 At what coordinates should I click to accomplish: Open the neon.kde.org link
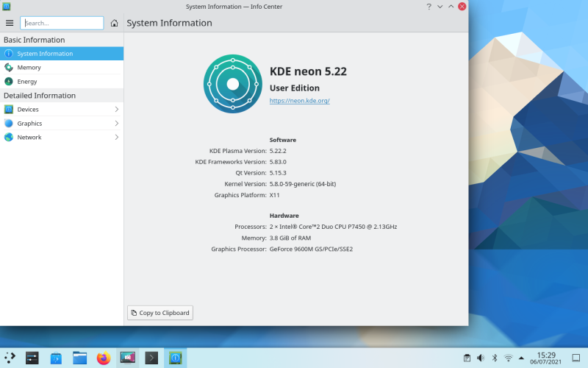pos(300,101)
